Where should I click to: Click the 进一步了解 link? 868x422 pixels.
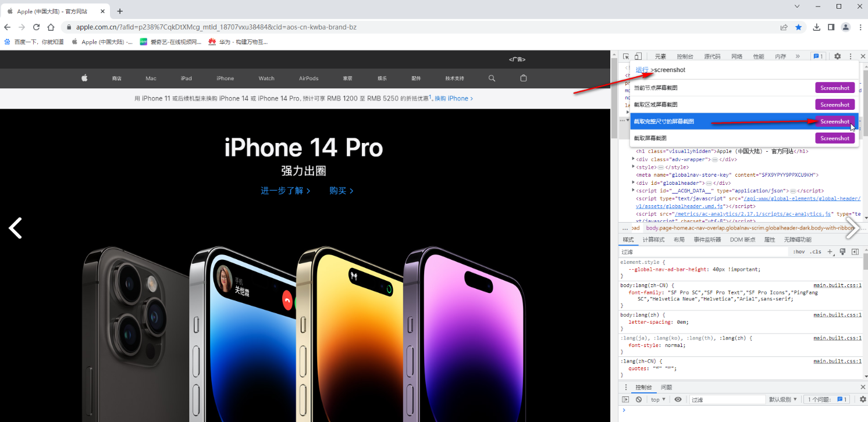pos(286,191)
